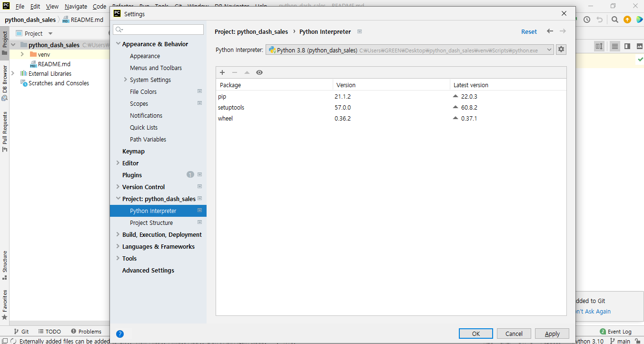Image resolution: width=644 pixels, height=344 pixels.
Task: Select the pip package row
Action: (391, 96)
